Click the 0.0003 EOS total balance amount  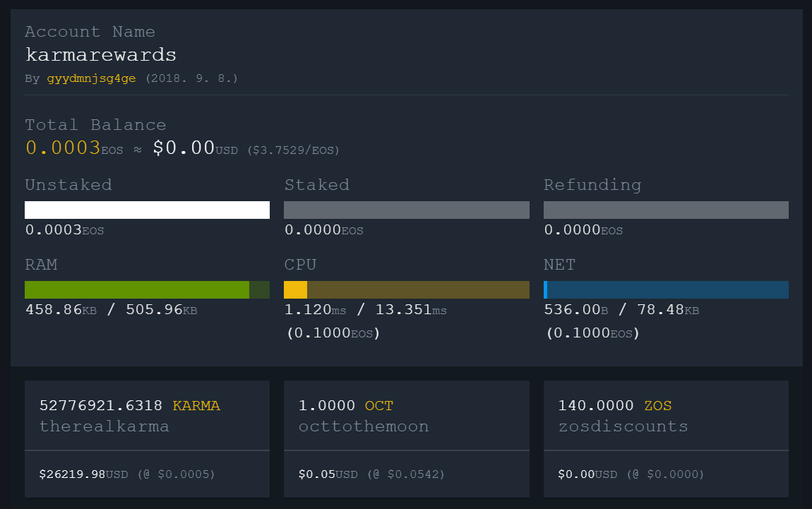click(63, 148)
